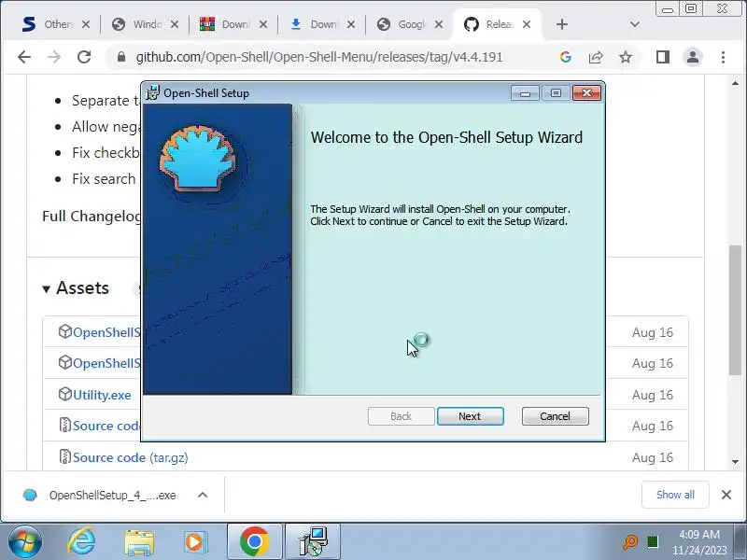Click the page vertical scrollbar thumb
Viewport: 747px width, 560px height.
[x=736, y=310]
